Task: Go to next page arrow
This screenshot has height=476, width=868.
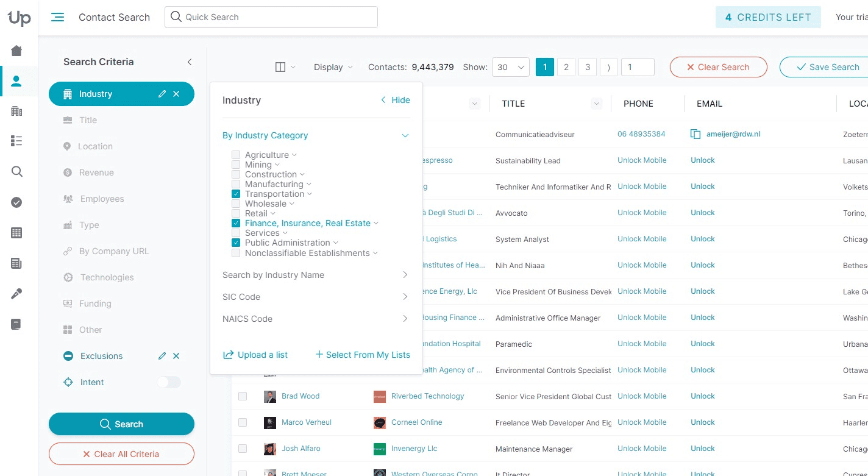Action: pos(609,67)
